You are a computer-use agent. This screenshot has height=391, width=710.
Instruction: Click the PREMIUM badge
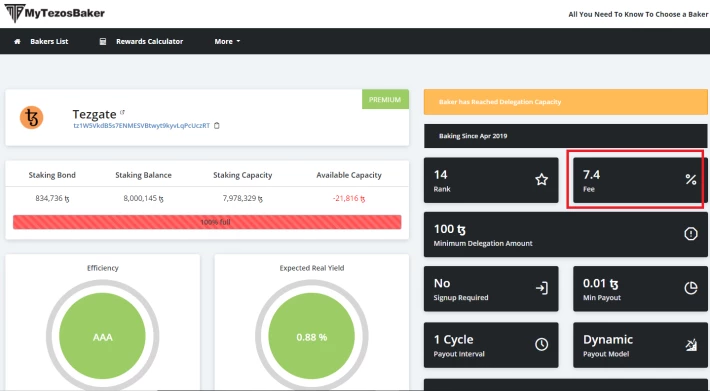(385, 99)
